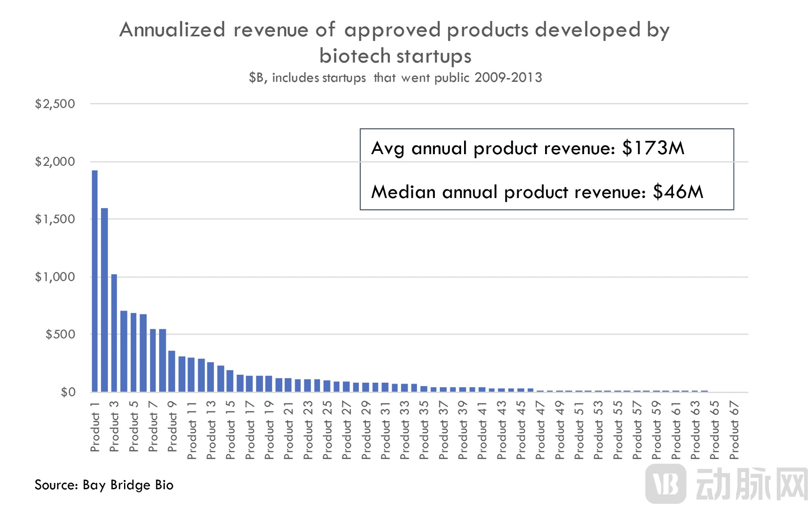
Task: Click the $1,500 y-axis label
Action: (x=55, y=219)
